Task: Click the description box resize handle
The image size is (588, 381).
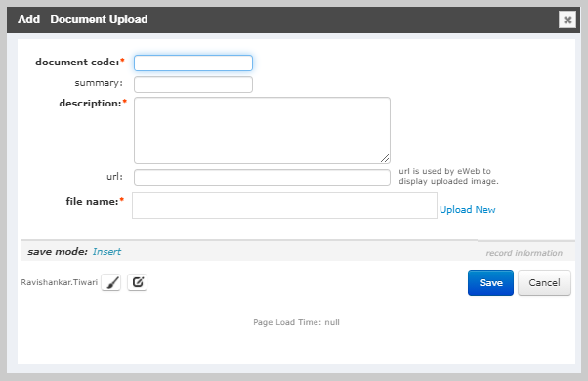Action: point(385,158)
